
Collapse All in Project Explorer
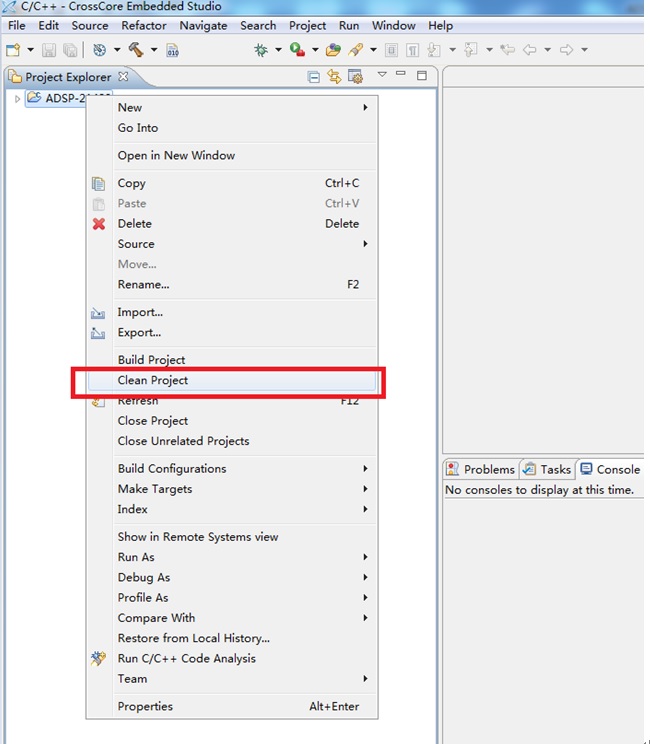click(x=314, y=76)
